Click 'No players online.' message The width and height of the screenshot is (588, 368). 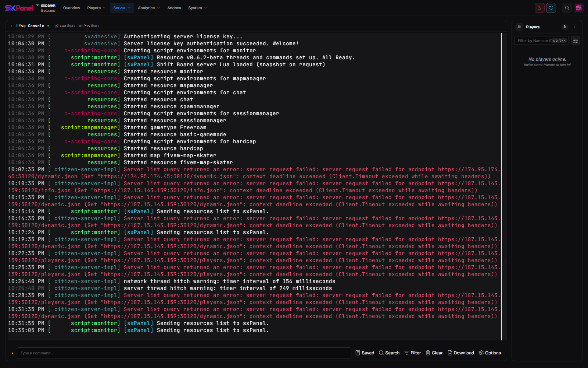click(x=547, y=59)
